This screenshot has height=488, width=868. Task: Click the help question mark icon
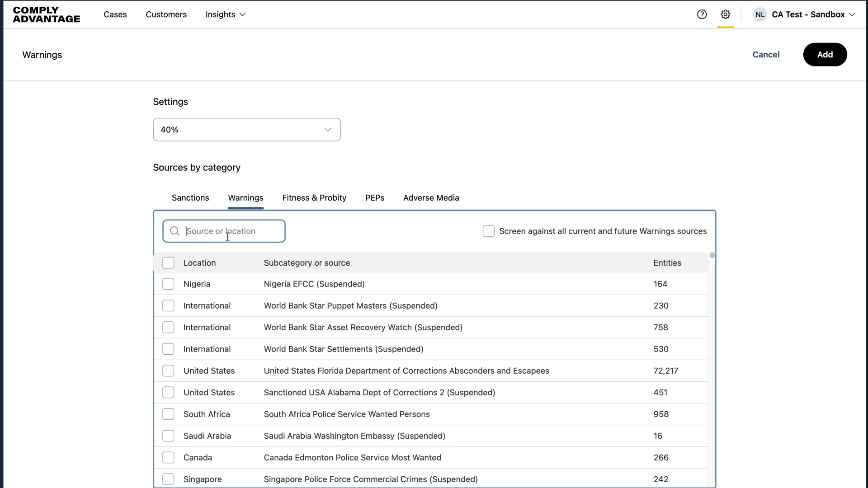(702, 14)
